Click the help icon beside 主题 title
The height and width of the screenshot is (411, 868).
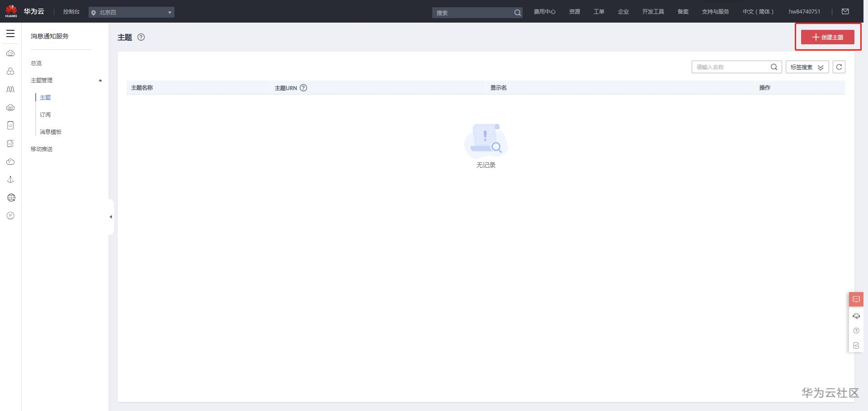pos(141,37)
